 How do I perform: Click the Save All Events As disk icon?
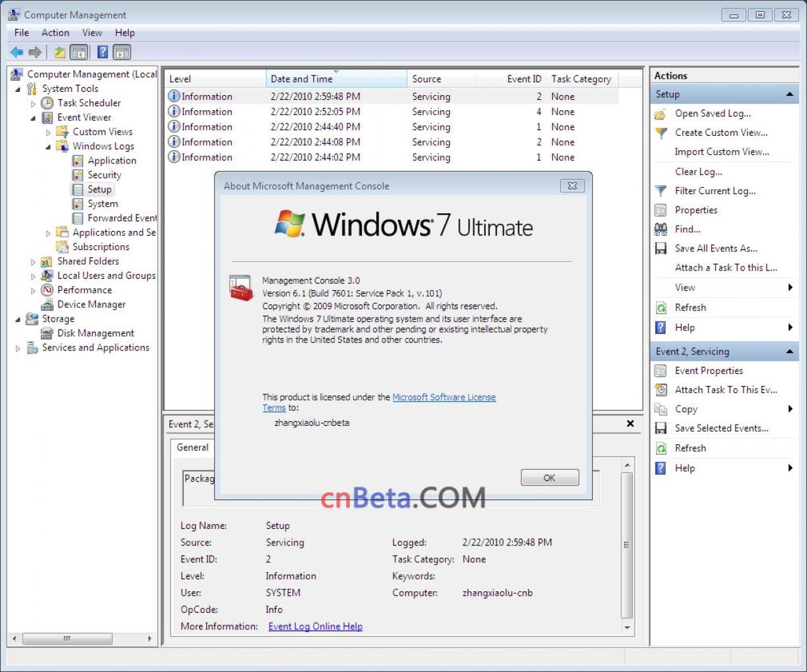661,249
